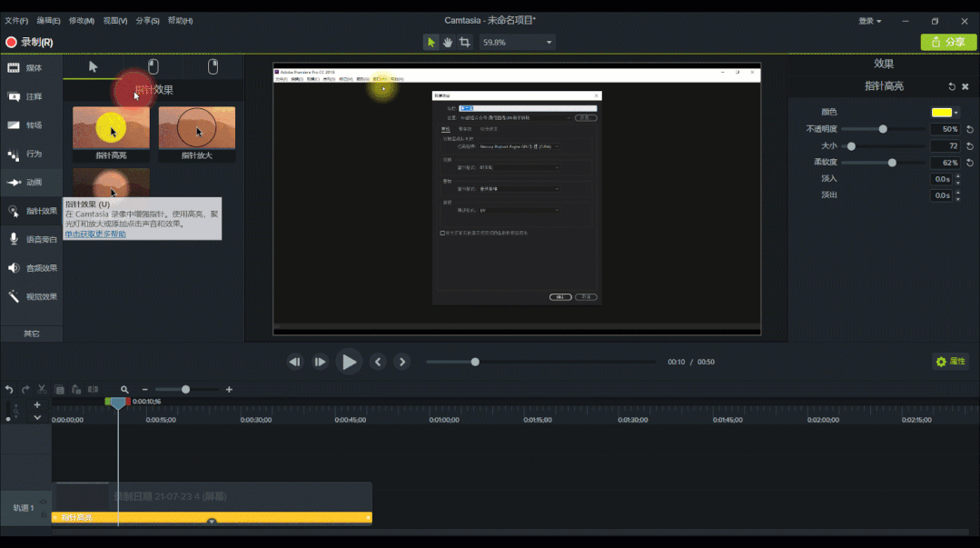Start recording with 录制(R) button

pos(29,43)
